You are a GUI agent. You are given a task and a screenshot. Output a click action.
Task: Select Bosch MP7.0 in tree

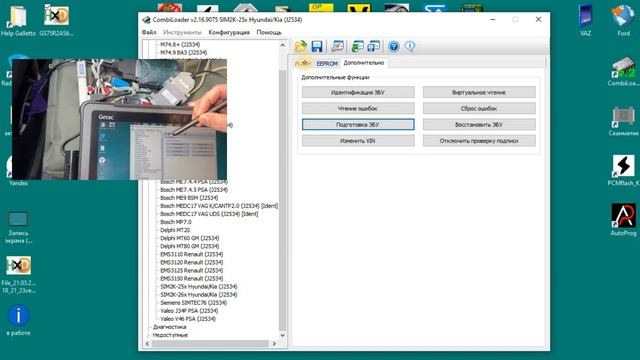[x=176, y=222]
